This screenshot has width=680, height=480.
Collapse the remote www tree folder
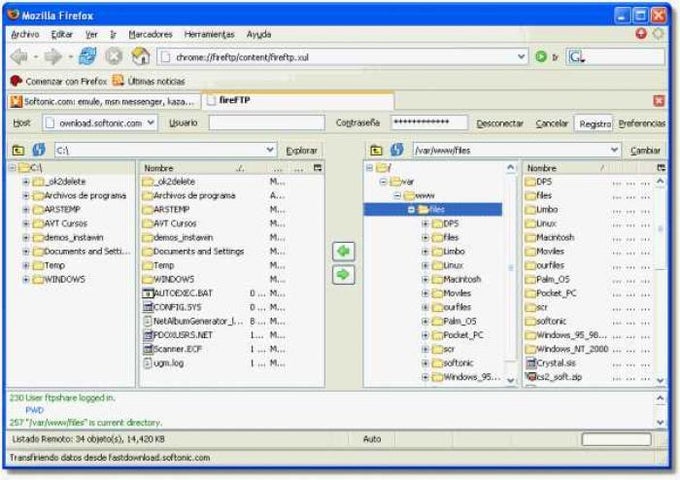pyautogui.click(x=397, y=196)
